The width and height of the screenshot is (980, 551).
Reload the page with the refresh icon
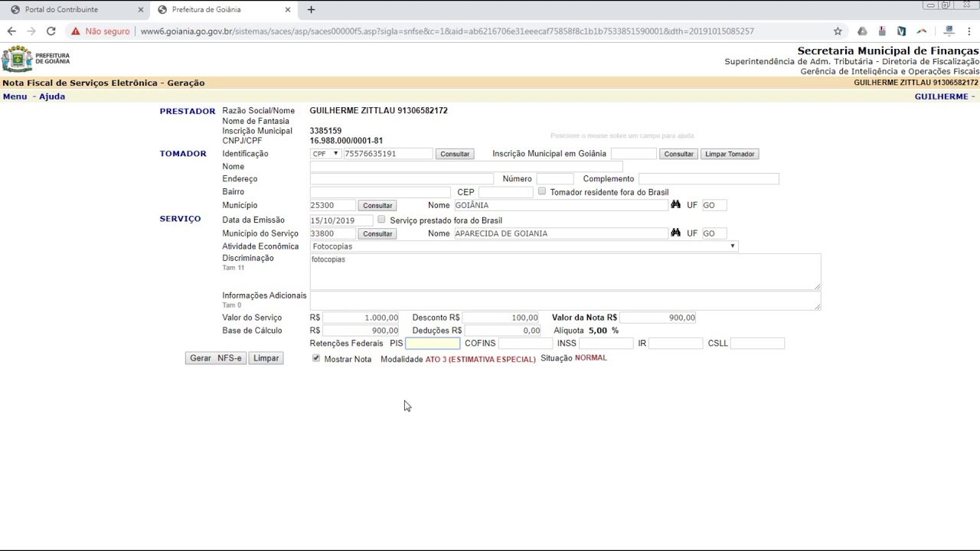(51, 31)
